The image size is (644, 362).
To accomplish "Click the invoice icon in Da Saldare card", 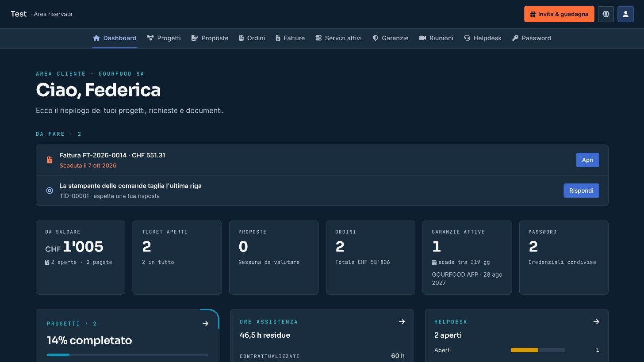I will pyautogui.click(x=47, y=263).
